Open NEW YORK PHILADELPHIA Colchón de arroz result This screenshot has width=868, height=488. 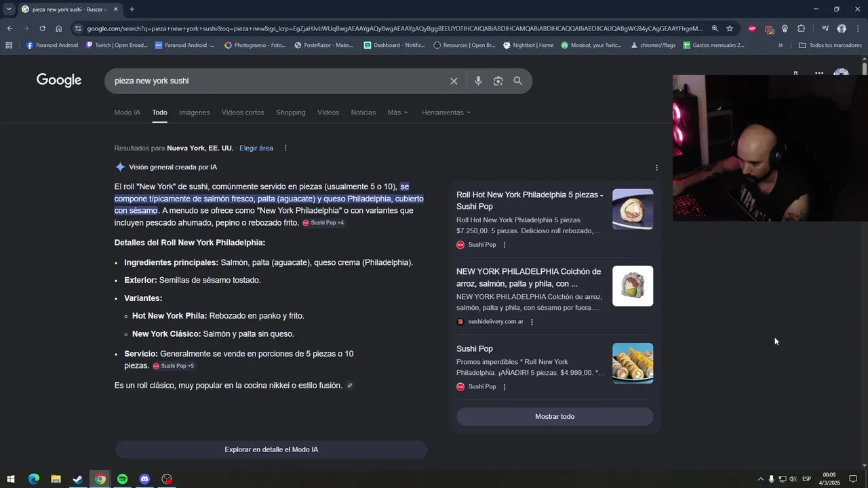tap(528, 278)
